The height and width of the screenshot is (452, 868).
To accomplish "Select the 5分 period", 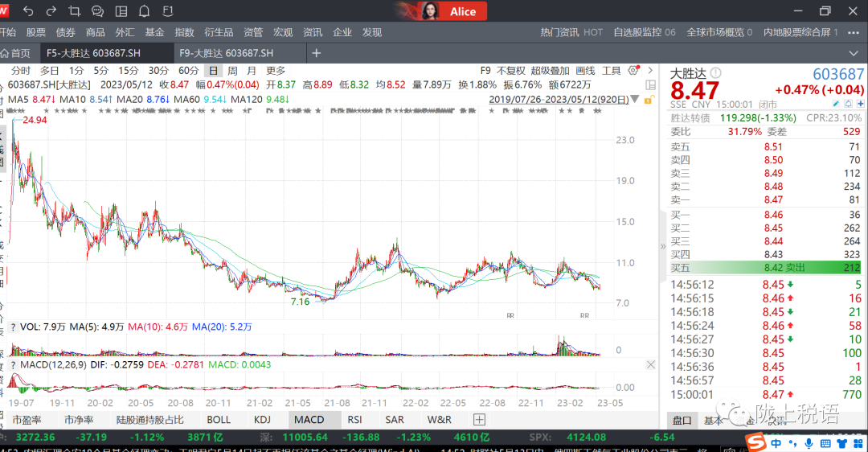I will tap(100, 70).
